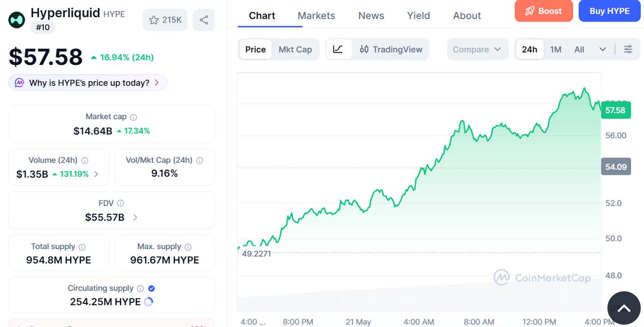Open chart settings sliders icon
Image resolution: width=644 pixels, height=327 pixels.
coord(628,49)
